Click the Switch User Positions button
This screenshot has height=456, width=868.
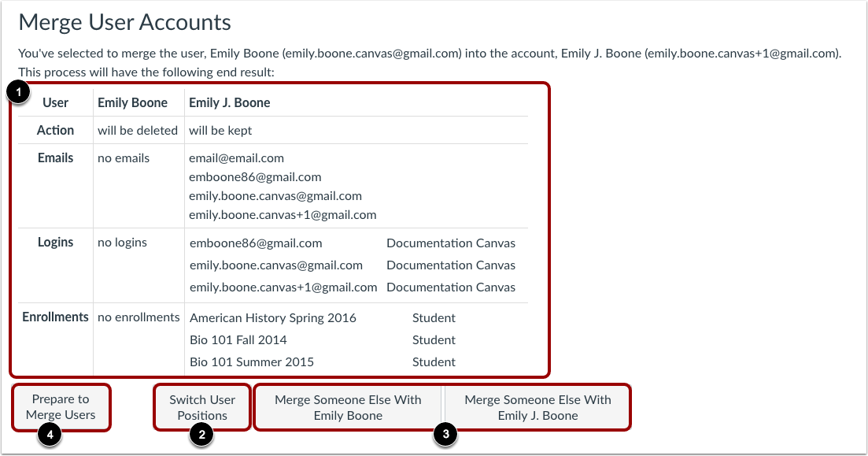click(201, 406)
